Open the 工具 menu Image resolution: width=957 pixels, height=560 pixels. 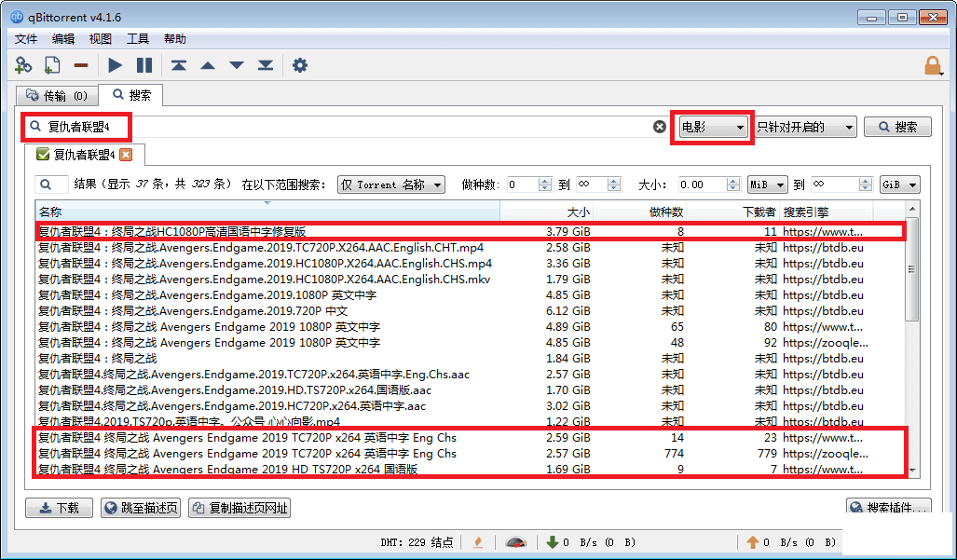pos(138,39)
